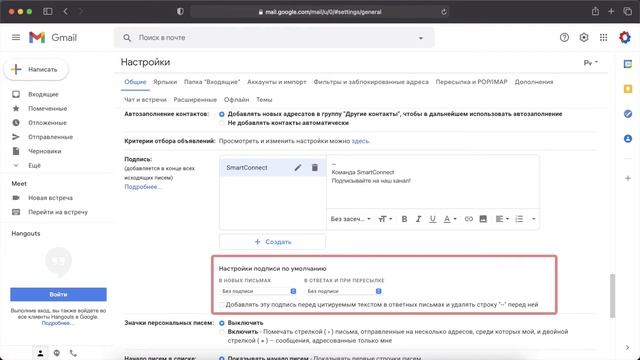The width and height of the screenshot is (640, 360).
Task: Toggle italic formatting in signature editor
Action: 418,219
